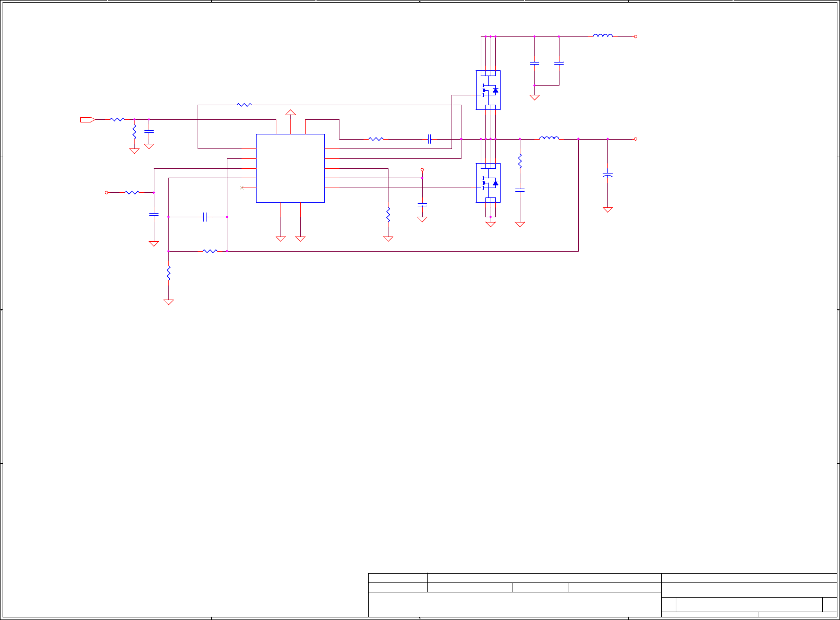The width and height of the screenshot is (840, 620).
Task: Click the ground symbol under top-right capacitor pair
Action: 534,97
